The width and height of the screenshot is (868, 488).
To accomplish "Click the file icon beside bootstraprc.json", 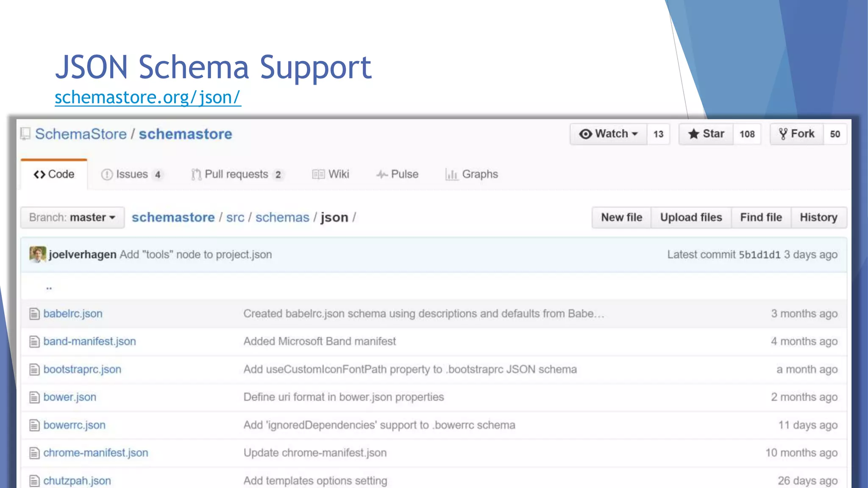I will 34,369.
